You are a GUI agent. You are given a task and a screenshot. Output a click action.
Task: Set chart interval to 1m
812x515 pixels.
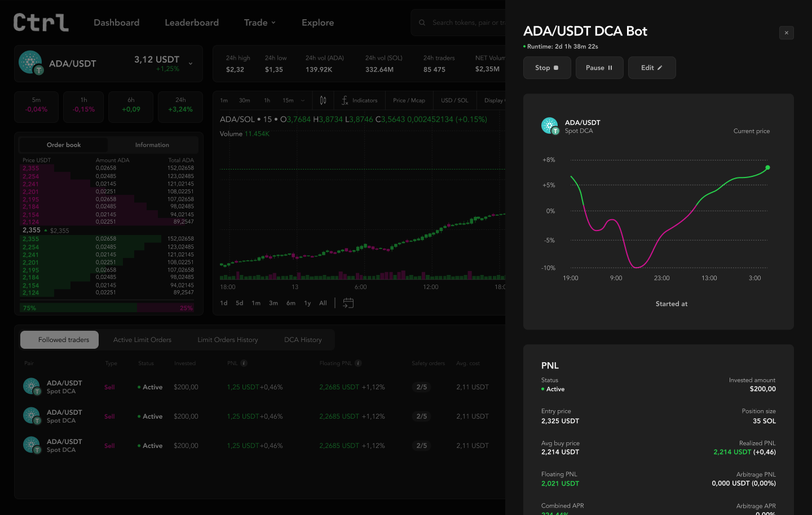[x=224, y=100]
